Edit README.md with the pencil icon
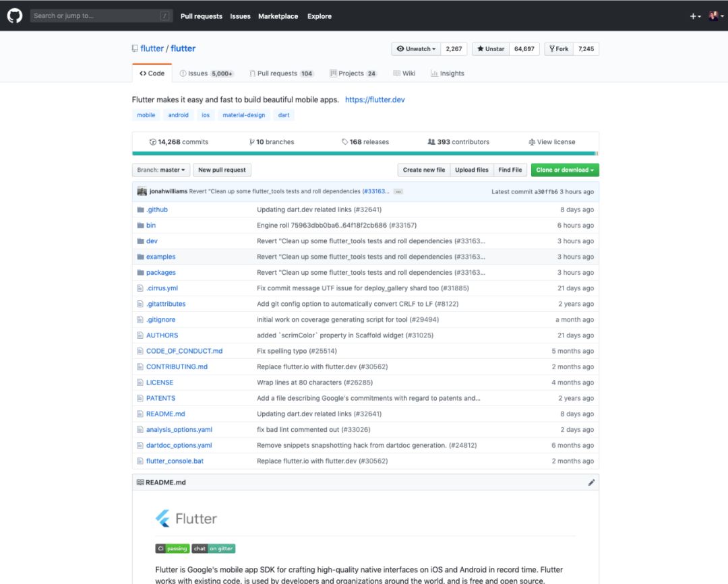Image resolution: width=728 pixels, height=584 pixels. (x=591, y=482)
